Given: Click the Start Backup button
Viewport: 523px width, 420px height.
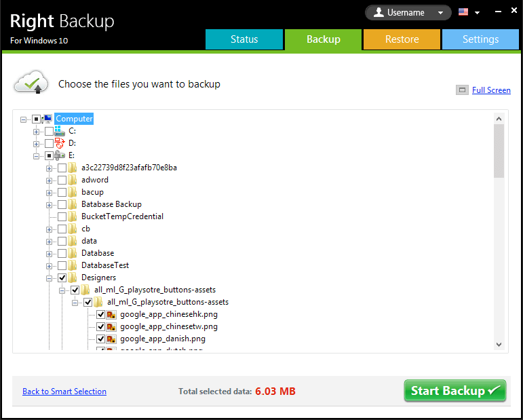Looking at the screenshot, I should pyautogui.click(x=455, y=391).
